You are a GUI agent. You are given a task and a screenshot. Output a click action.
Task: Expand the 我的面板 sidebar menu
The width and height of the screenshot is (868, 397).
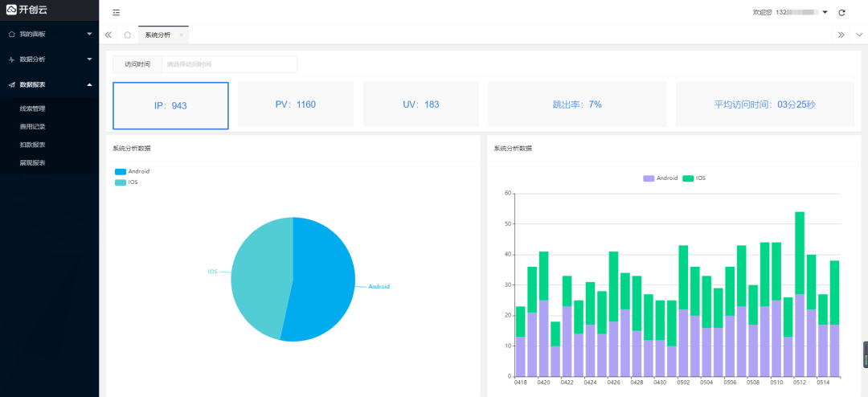(48, 34)
